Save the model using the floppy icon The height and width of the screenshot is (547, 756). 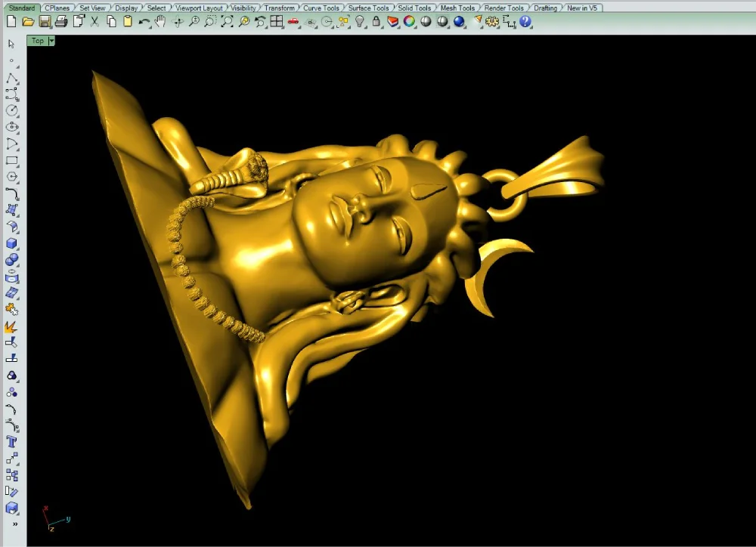click(x=45, y=21)
